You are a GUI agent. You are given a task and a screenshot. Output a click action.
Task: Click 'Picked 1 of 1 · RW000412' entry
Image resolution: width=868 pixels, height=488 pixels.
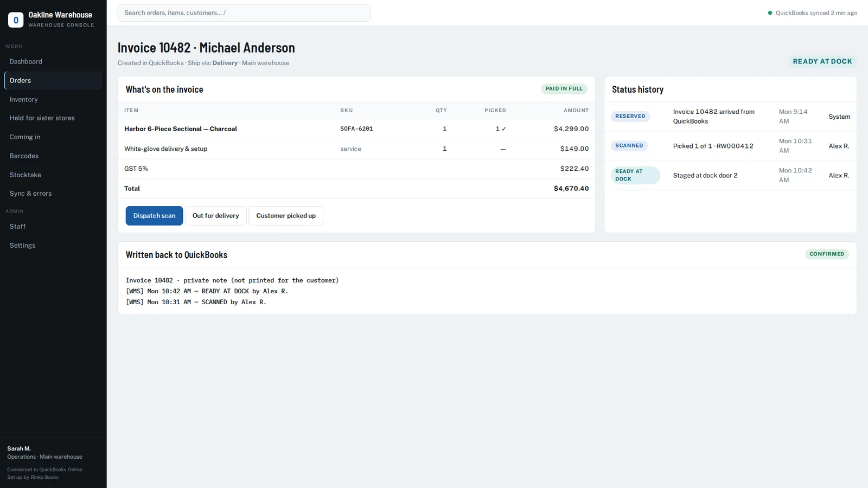(713, 146)
